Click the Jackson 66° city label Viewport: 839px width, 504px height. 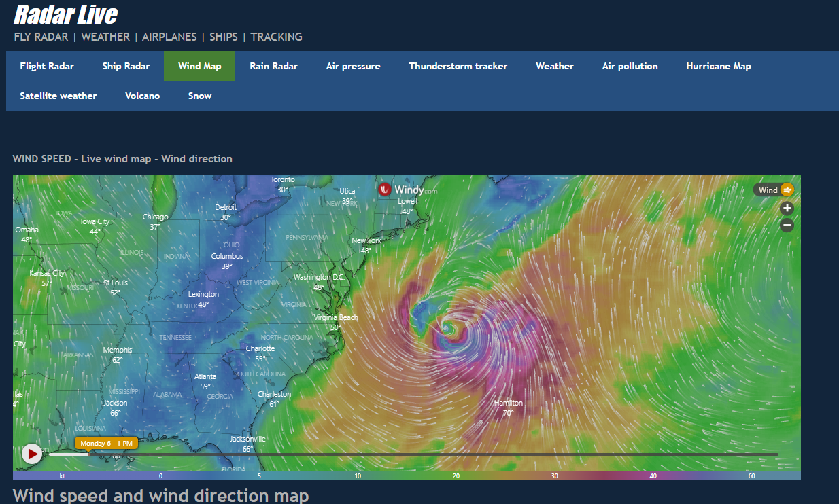[x=116, y=408]
